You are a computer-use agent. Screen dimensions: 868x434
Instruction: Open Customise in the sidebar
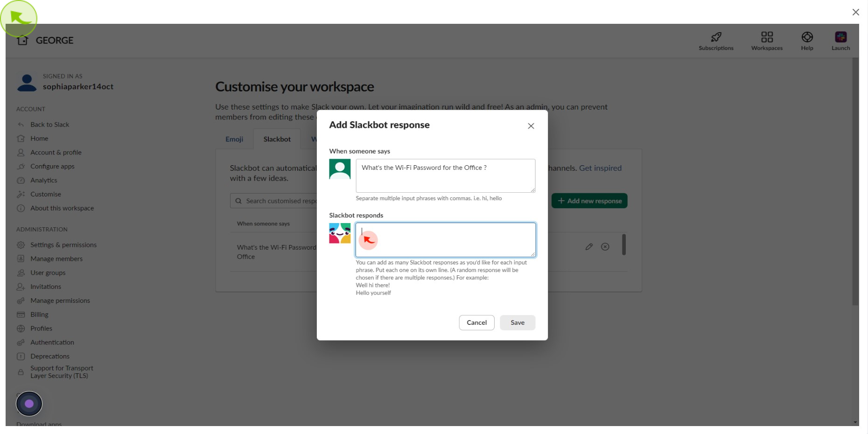pyautogui.click(x=45, y=195)
